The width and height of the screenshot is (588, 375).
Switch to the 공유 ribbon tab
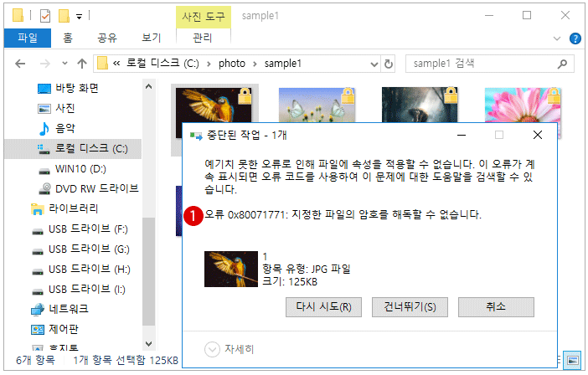[107, 38]
